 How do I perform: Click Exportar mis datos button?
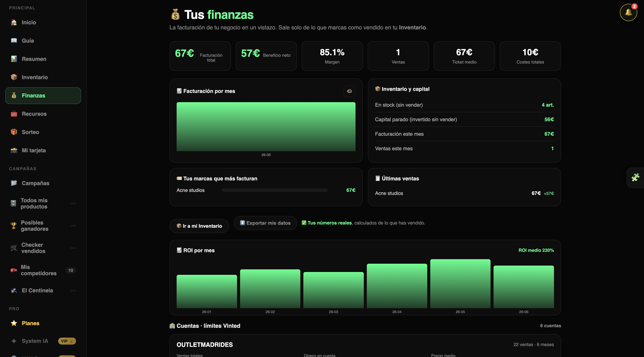(x=265, y=223)
